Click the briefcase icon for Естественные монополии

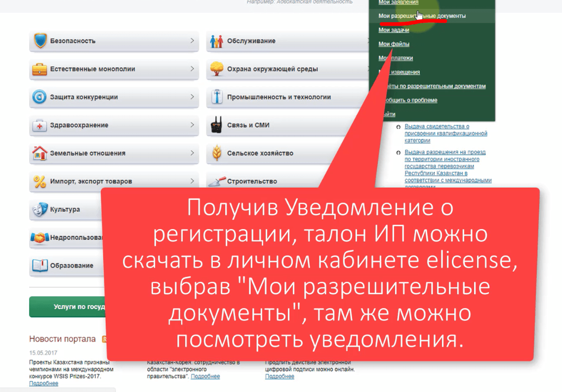coord(40,69)
